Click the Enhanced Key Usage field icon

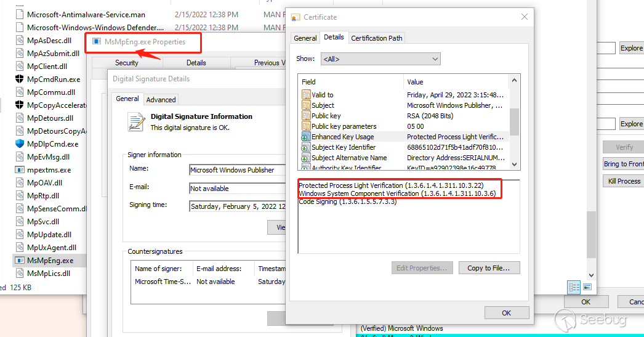pyautogui.click(x=306, y=137)
